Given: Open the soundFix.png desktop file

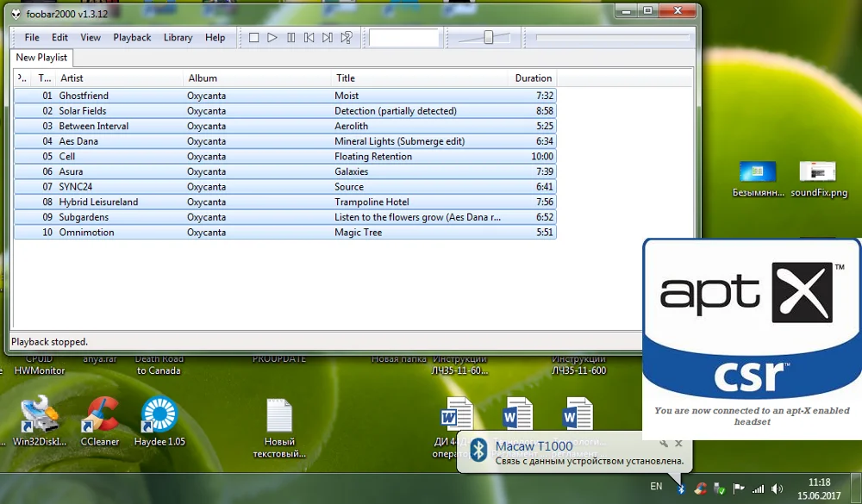Looking at the screenshot, I should [x=819, y=179].
